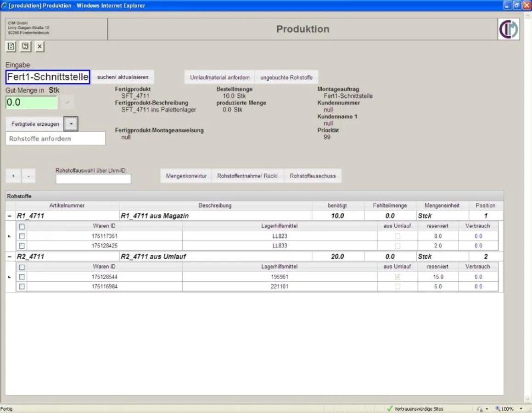The image size is (532, 413).
Task: Click the Rohstoffauswahl über Lhm-ID input field
Action: pos(93,179)
